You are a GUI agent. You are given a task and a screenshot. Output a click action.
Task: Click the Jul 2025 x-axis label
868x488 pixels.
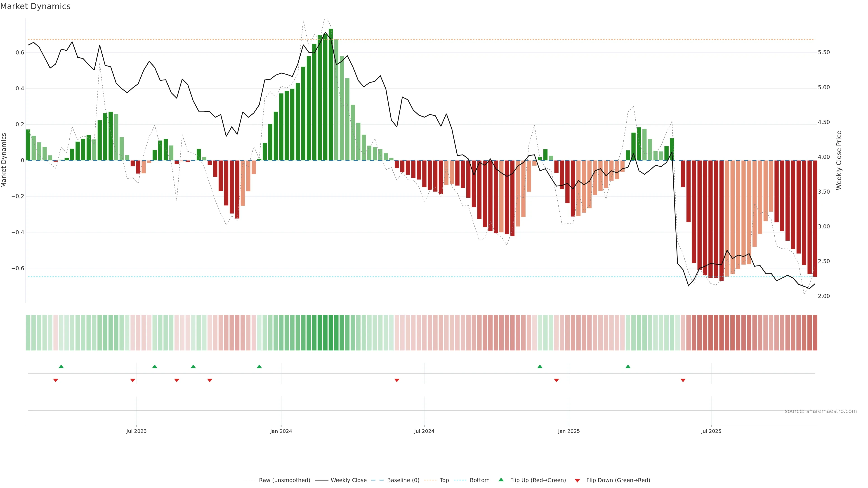coord(711,431)
